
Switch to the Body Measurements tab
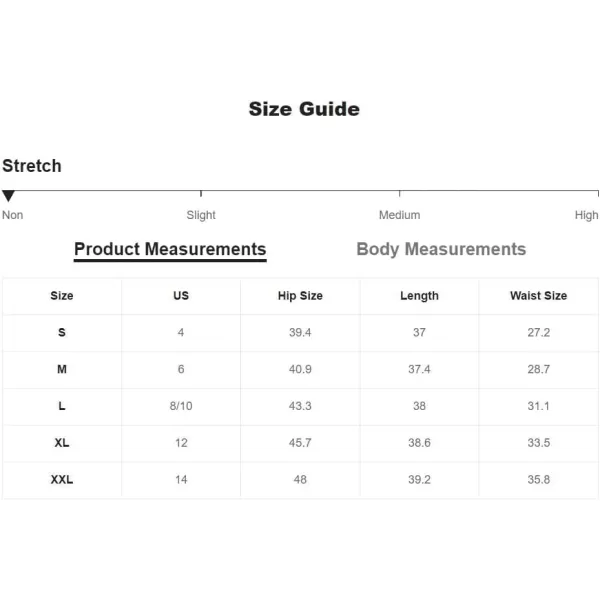pos(441,249)
